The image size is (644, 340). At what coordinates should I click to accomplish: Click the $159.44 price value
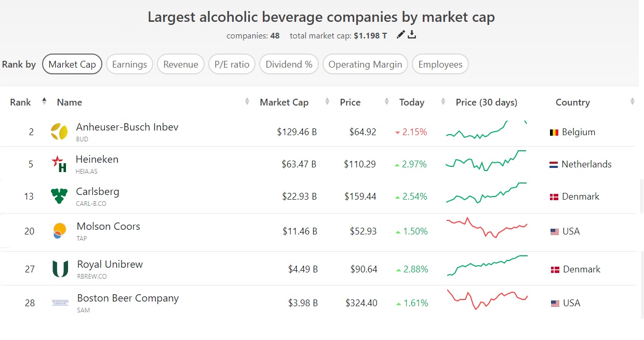(360, 197)
